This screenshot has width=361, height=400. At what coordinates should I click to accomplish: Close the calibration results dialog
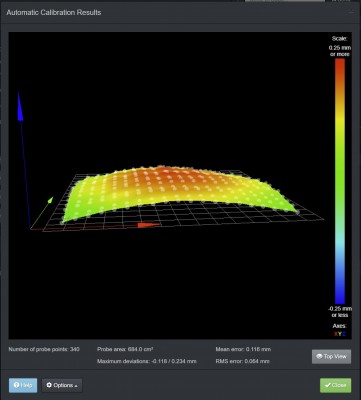[335, 385]
